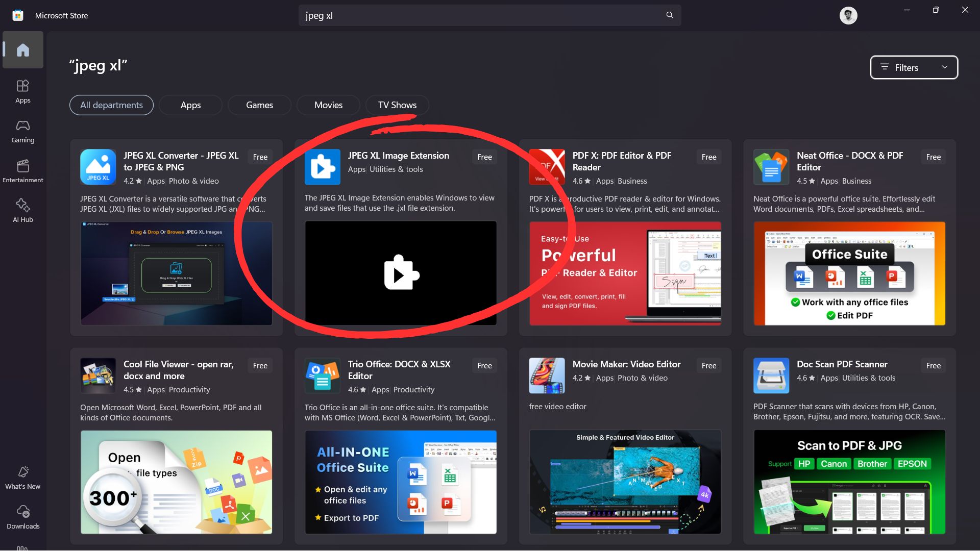Click Free button for Cool File Viewer
This screenshot has width=980, height=551.
260,366
